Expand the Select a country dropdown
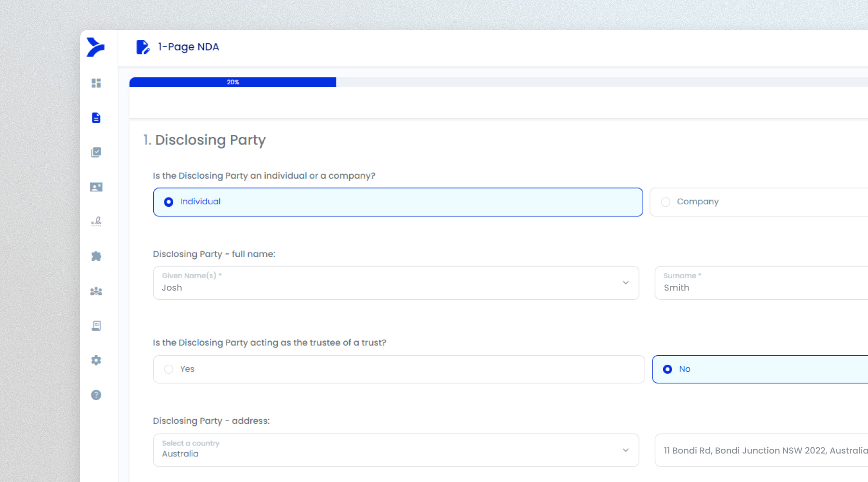The width and height of the screenshot is (868, 482). [x=625, y=450]
